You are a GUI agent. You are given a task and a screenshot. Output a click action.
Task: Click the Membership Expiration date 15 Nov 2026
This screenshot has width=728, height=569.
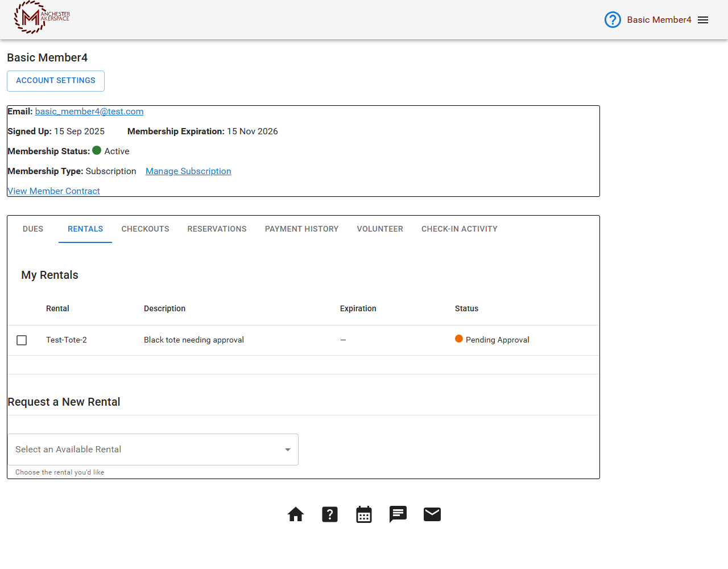pos(253,131)
